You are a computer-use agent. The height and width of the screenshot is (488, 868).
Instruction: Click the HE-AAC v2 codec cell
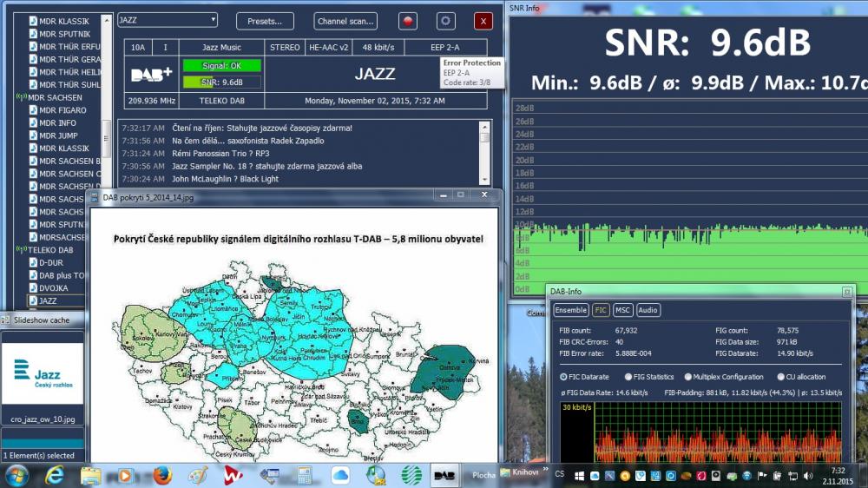(328, 48)
